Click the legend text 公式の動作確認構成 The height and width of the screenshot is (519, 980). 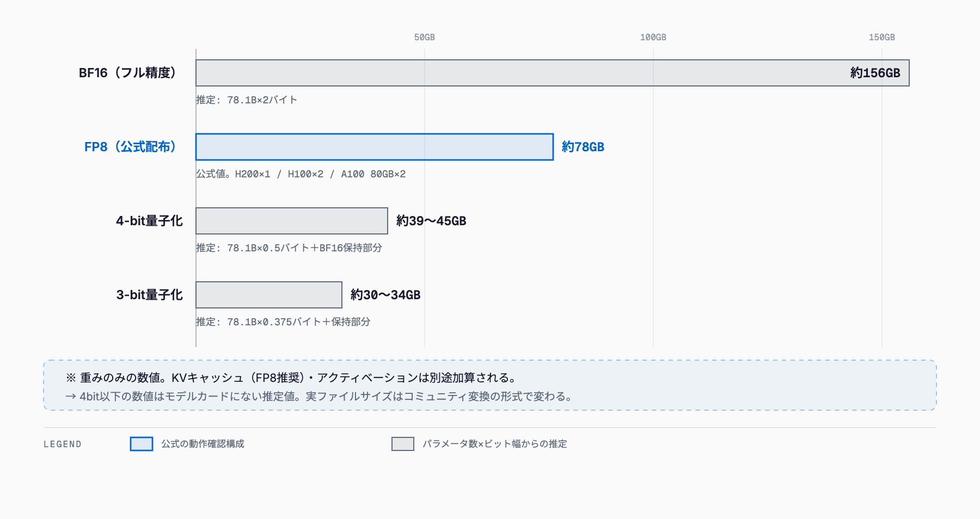tap(203, 444)
